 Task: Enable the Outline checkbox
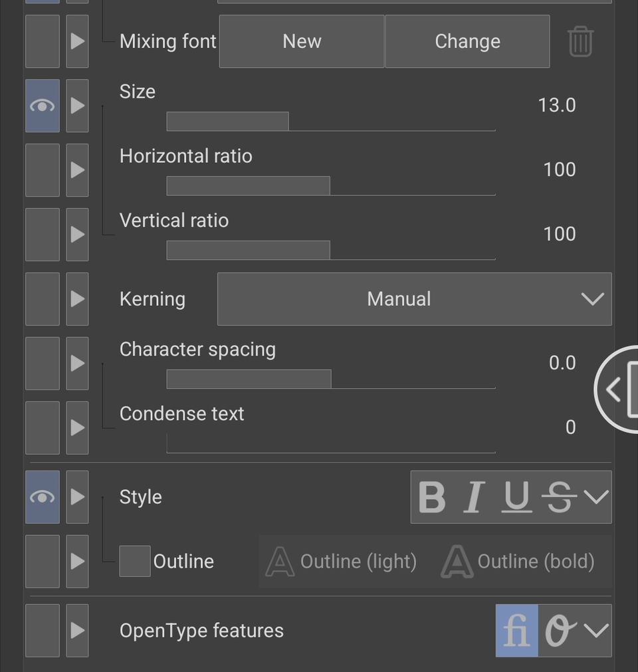tap(135, 561)
